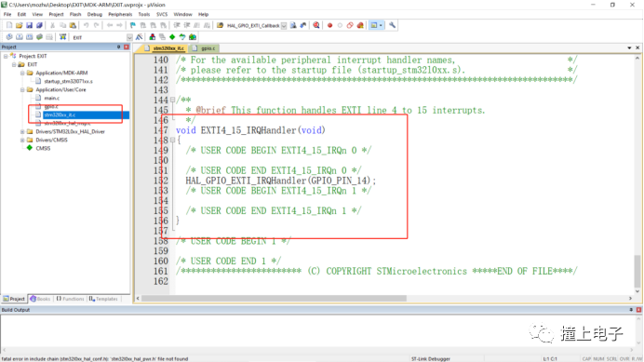Open the editor tab list dropdown arrow
The width and height of the screenshot is (644, 362).
click(629, 48)
